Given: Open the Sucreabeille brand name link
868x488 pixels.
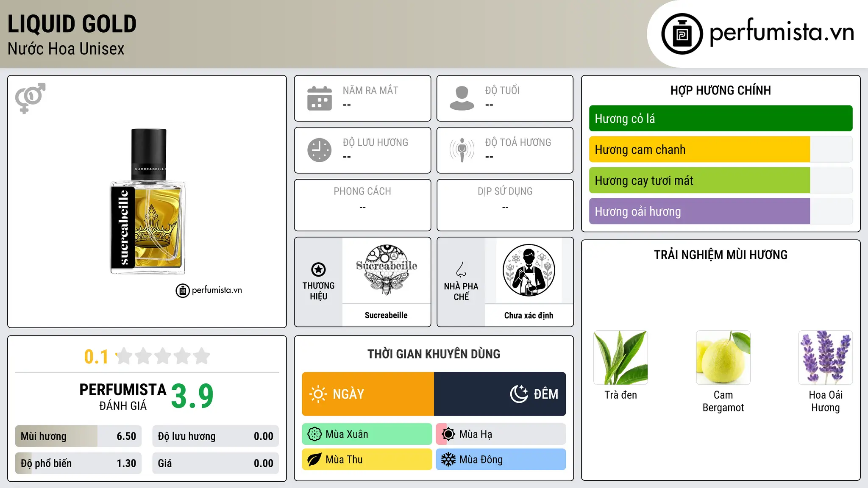Looking at the screenshot, I should pos(386,315).
